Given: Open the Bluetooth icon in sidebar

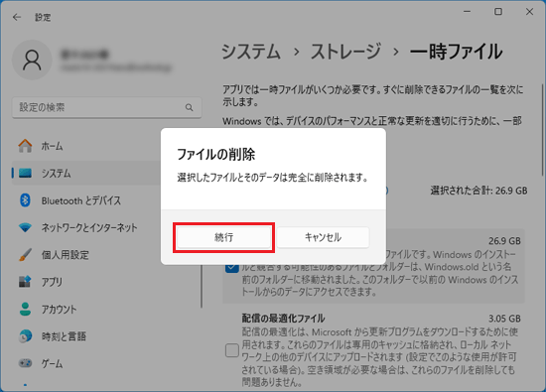Looking at the screenshot, I should point(25,200).
